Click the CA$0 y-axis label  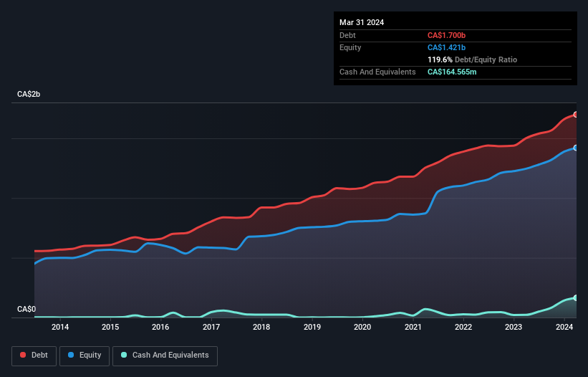(x=26, y=309)
